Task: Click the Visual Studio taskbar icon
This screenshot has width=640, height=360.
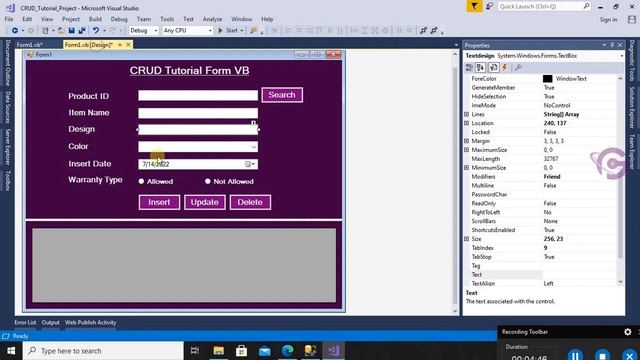Action: (333, 351)
